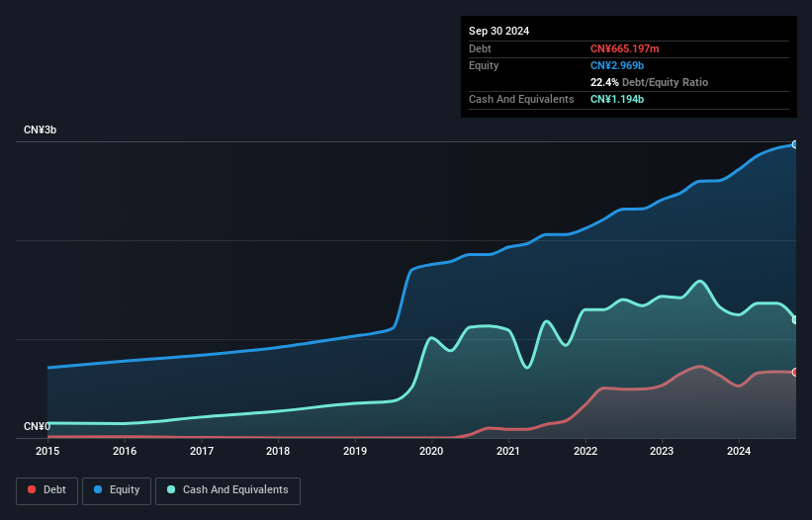Click the Sep 30 2024 tooltip date
The height and width of the screenshot is (520, 812).
click(x=498, y=31)
